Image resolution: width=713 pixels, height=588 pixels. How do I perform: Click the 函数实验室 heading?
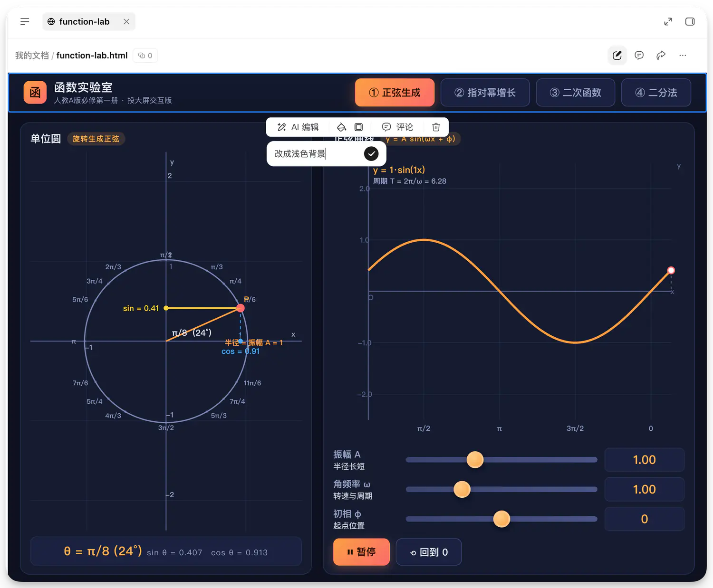[x=83, y=87]
